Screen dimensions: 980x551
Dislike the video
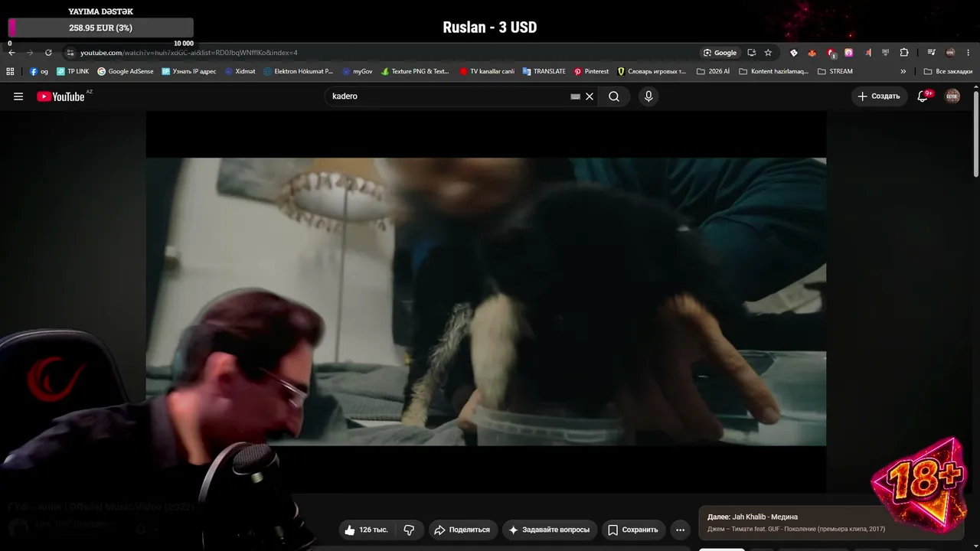pos(410,530)
